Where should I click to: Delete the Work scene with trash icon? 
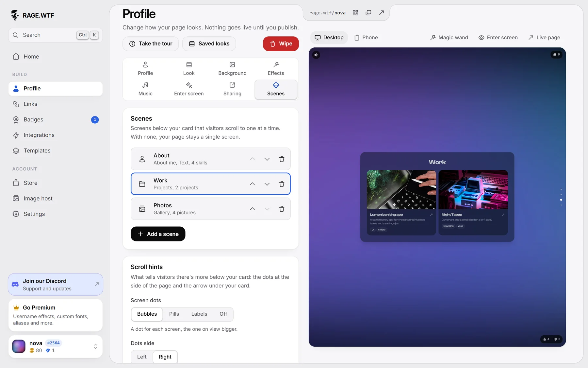tap(282, 184)
